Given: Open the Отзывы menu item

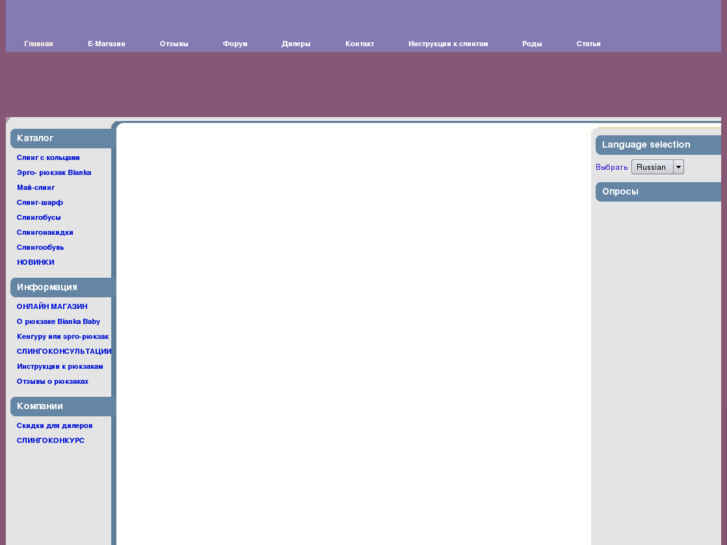Looking at the screenshot, I should pyautogui.click(x=174, y=44).
